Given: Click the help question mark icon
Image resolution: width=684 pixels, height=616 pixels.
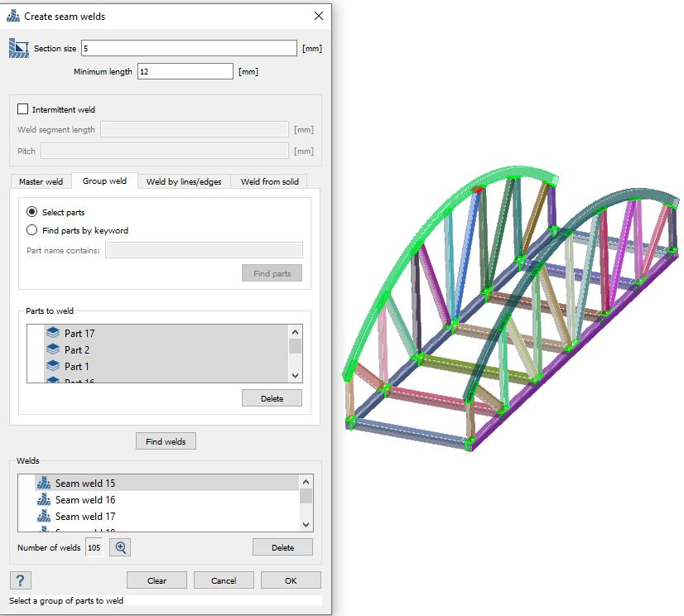Looking at the screenshot, I should [x=21, y=580].
